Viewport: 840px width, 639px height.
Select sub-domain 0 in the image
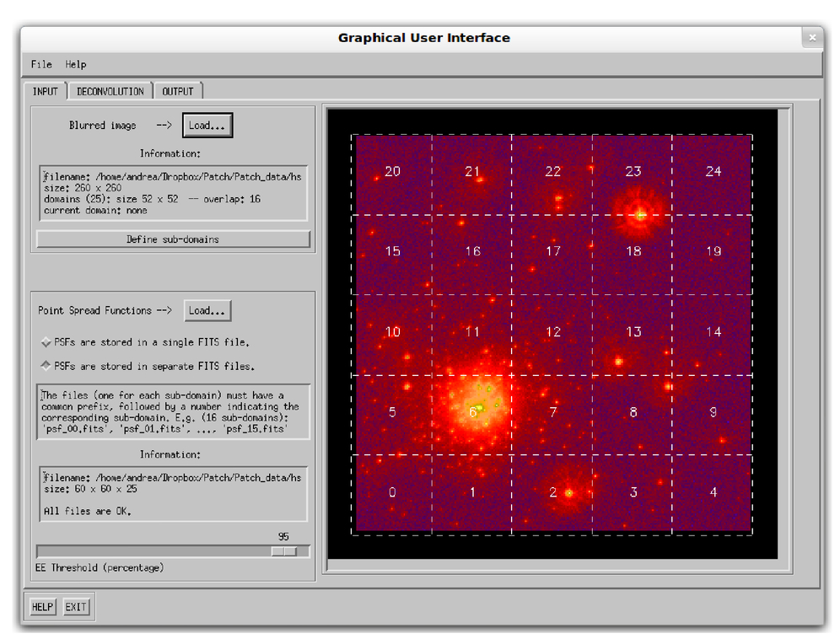392,495
